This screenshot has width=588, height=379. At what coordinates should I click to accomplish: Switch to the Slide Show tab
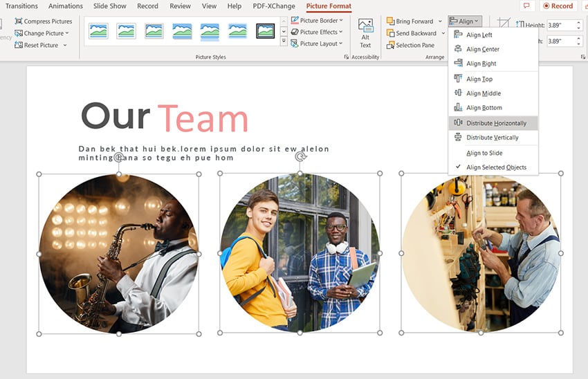coord(110,6)
